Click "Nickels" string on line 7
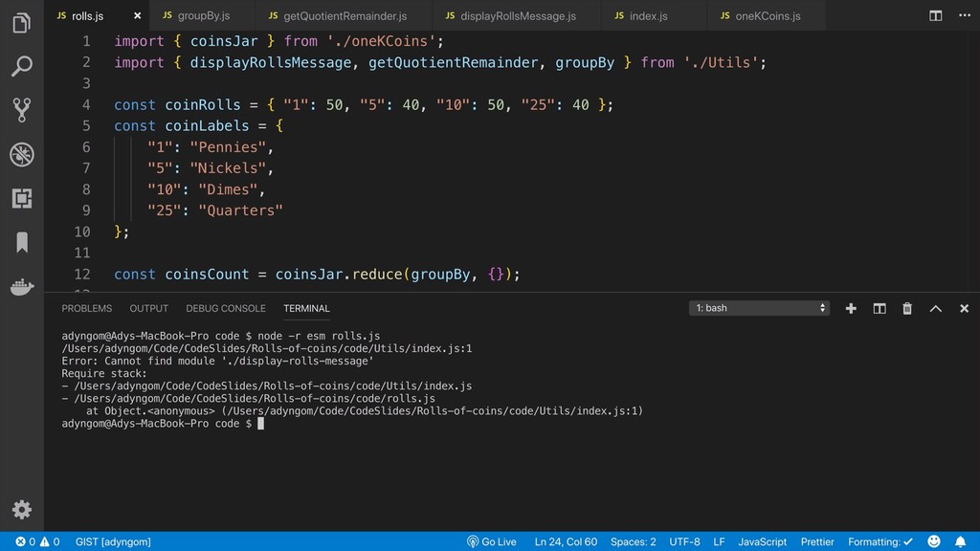980x551 pixels. (228, 168)
